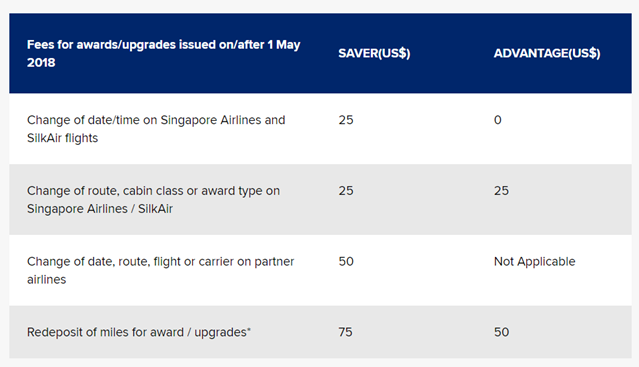
Task: Select 'Redeposit of miles for award / upgrades' label
Action: [x=139, y=332]
